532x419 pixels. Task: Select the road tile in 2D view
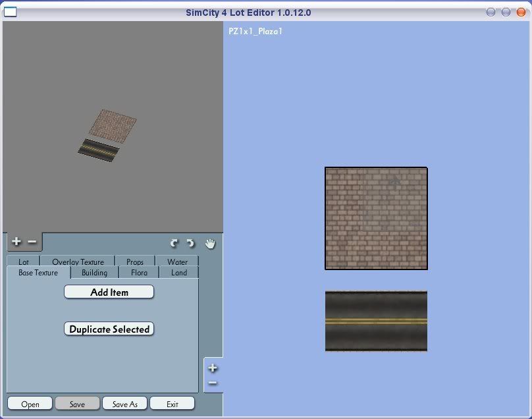(x=376, y=321)
